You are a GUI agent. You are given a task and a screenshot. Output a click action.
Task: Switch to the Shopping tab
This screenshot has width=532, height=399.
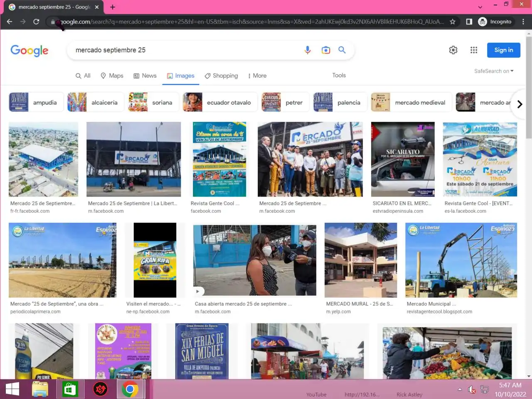point(221,76)
